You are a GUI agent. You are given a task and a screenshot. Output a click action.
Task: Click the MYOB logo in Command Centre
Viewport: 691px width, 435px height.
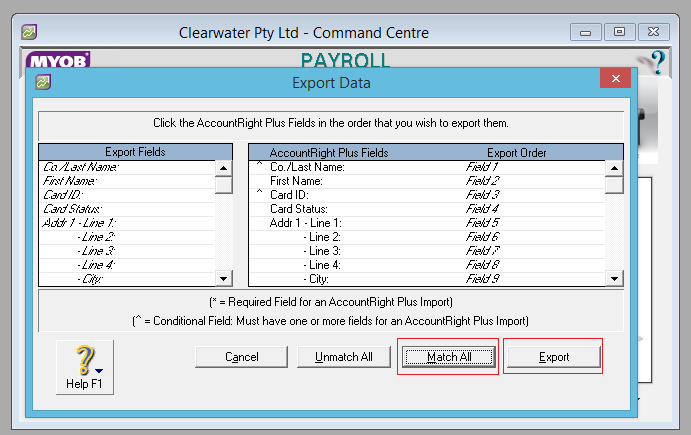point(58,60)
